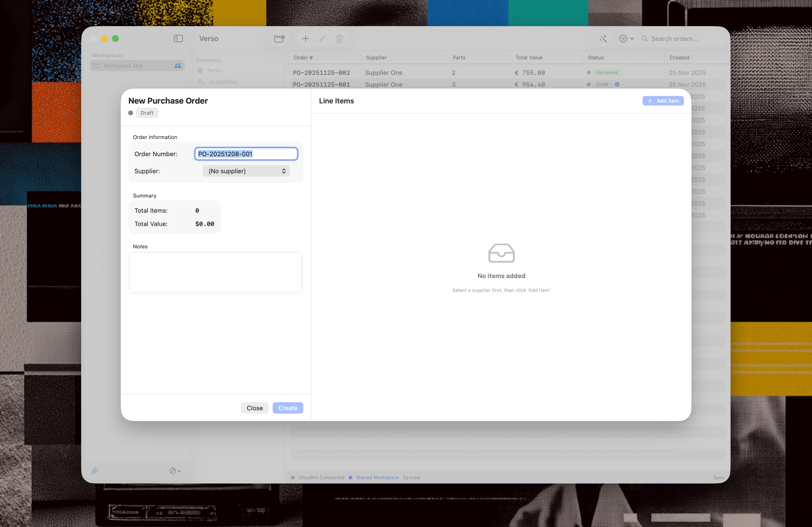Viewport: 812px width, 527px height.
Task: Open the filter options dropdown in toolbar
Action: click(x=626, y=39)
